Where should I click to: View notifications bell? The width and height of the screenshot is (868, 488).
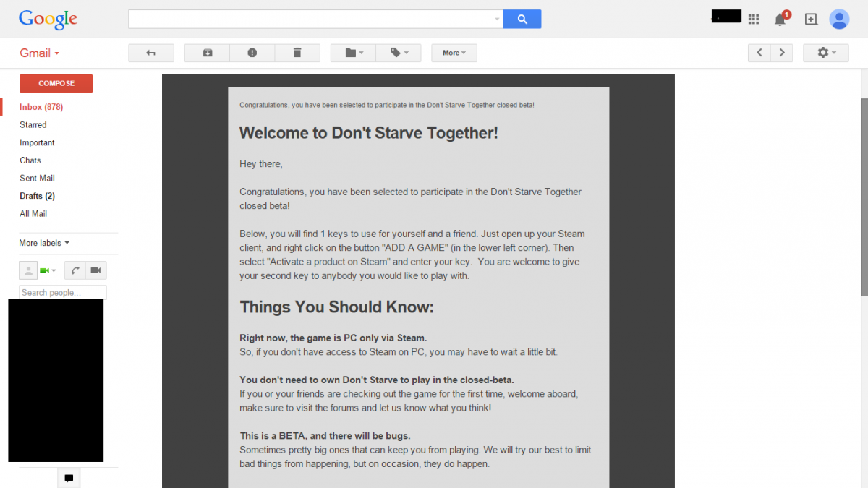point(780,20)
